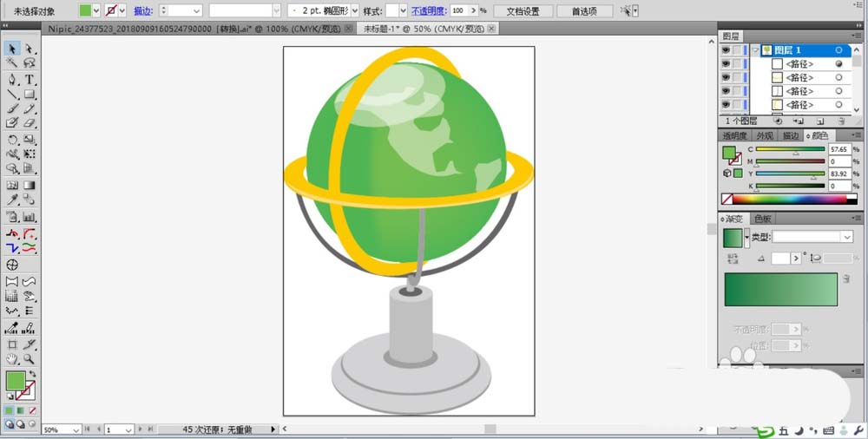The width and height of the screenshot is (868, 439).
Task: Open 样式 style dropdown
Action: [x=403, y=10]
